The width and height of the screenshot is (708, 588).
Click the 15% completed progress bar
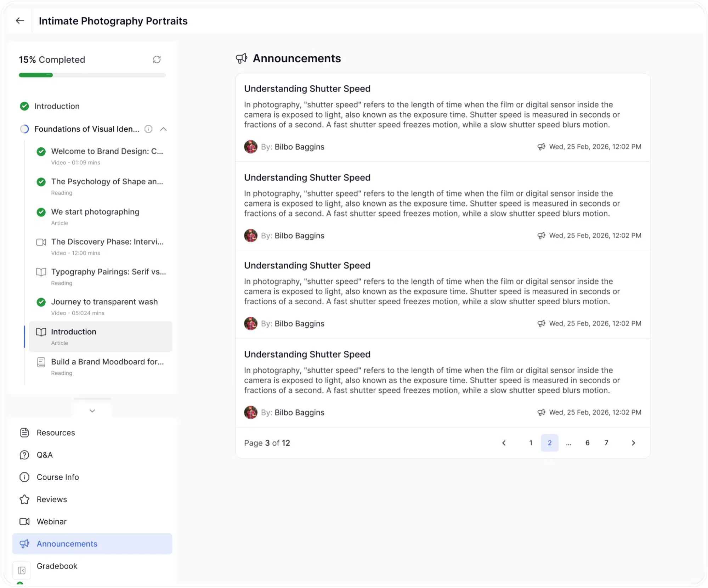92,75
